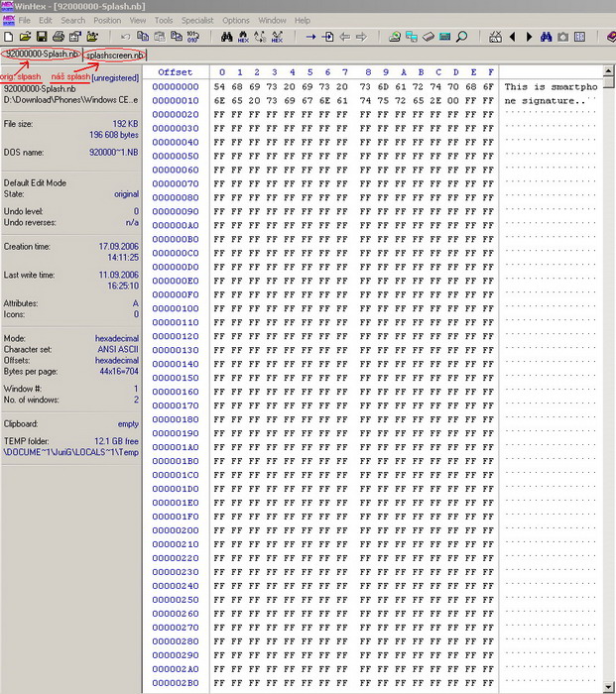
Task: Click the '196 608 bytes' file size value
Action: tap(114, 135)
